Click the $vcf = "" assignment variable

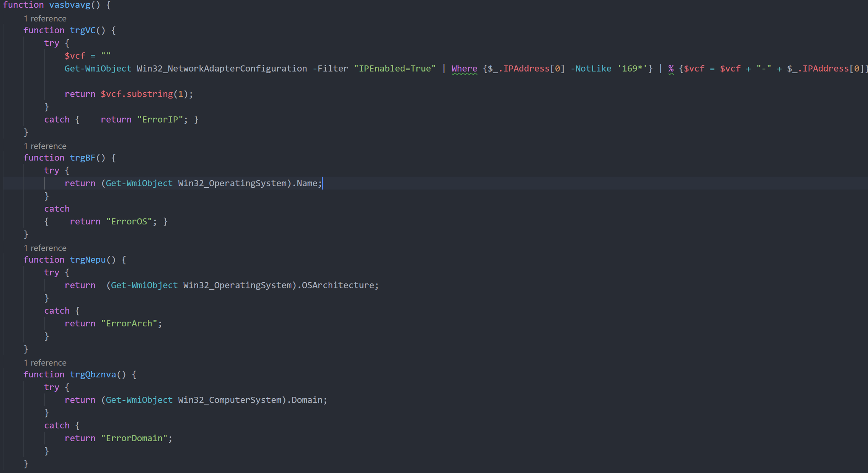coord(75,56)
